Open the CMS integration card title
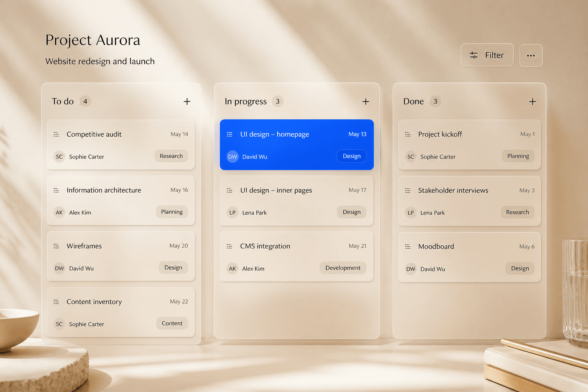Screen dimensions: 588x392 pyautogui.click(x=265, y=246)
